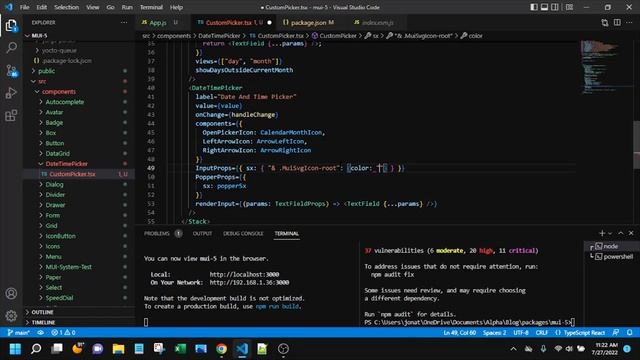Open the Extensions view
Screen dimensions: 640x360
click(11, 116)
